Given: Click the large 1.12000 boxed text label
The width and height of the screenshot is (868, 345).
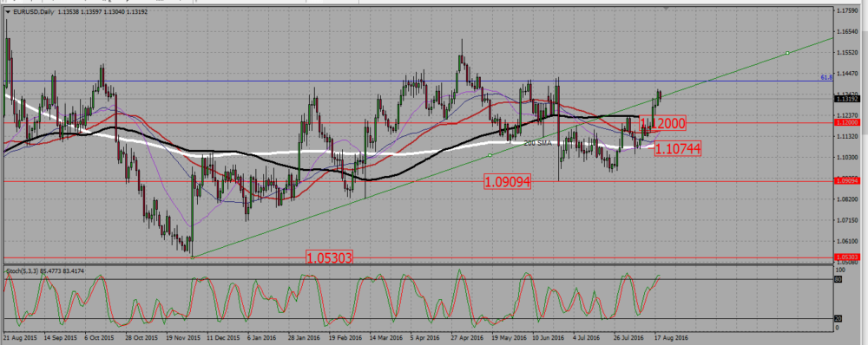Looking at the screenshot, I should (662, 123).
